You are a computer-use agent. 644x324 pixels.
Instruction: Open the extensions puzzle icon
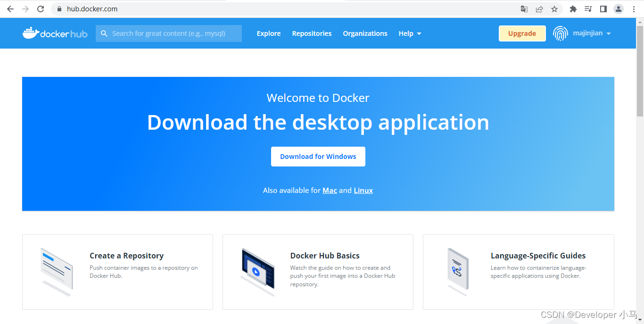(573, 9)
